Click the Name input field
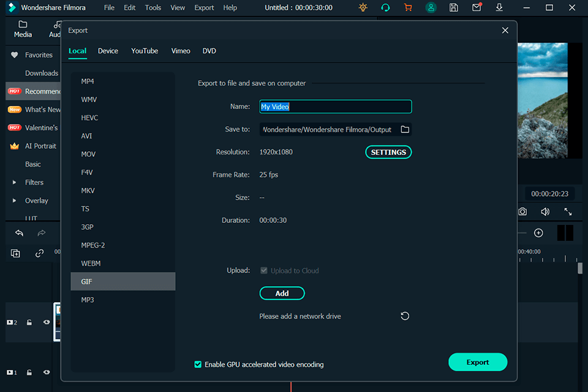 tap(336, 107)
